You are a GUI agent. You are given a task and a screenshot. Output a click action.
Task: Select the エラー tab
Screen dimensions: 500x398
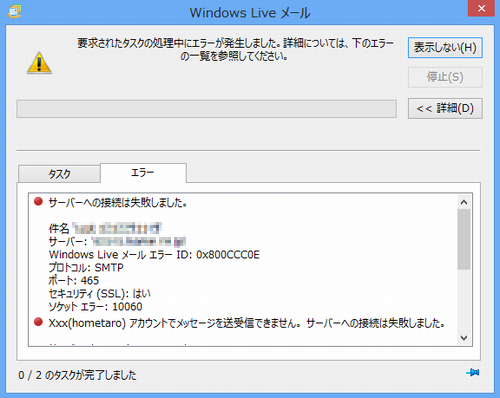[143, 173]
